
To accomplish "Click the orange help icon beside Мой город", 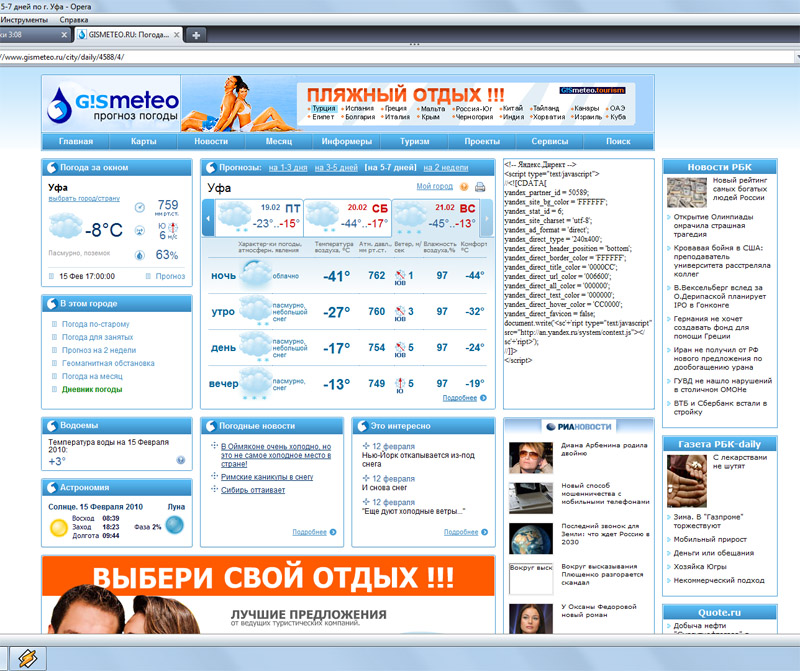I will coord(464,187).
